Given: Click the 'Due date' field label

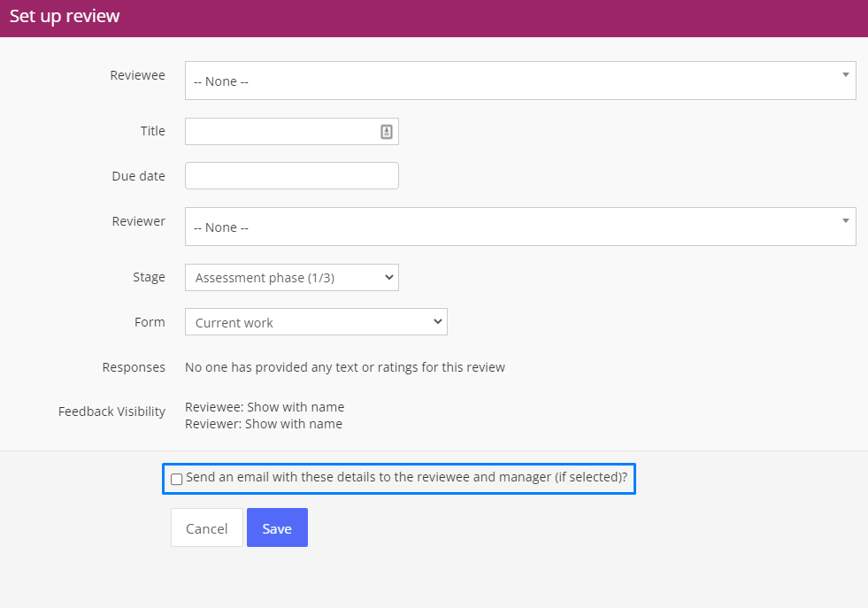Looking at the screenshot, I should pos(138,176).
